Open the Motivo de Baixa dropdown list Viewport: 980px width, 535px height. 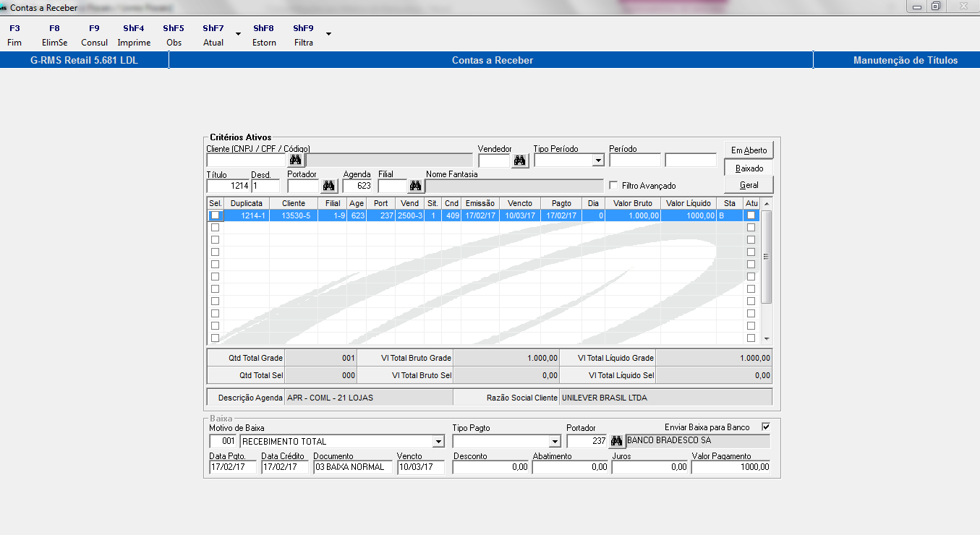438,442
